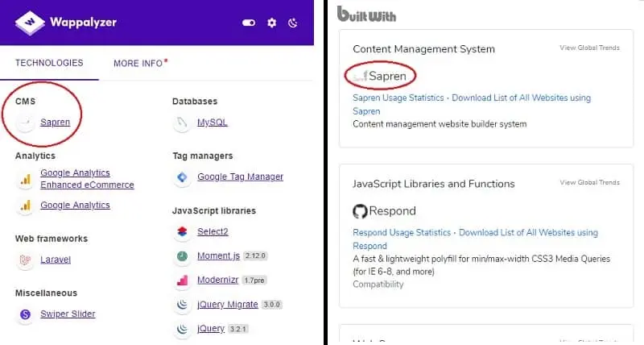Viewport: 644px width, 345px height.
Task: Open the Laravel web framework link
Action: click(56, 260)
